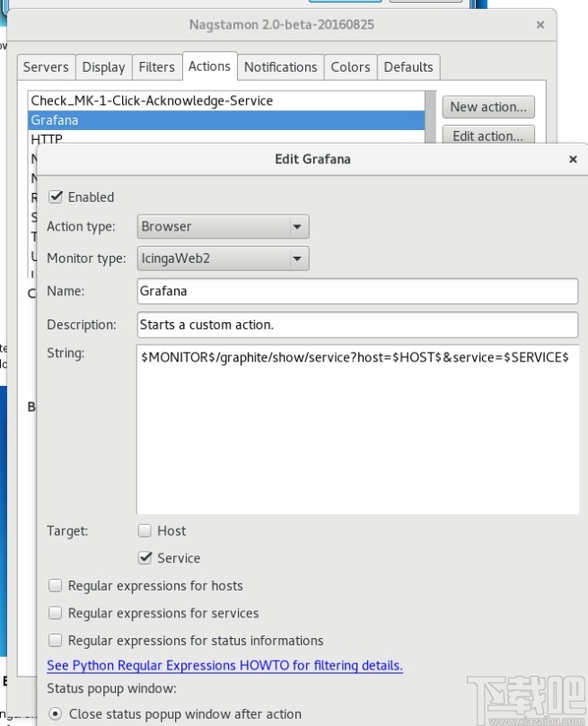Open the Action type dropdown showing Browser
The image size is (588, 726).
click(224, 226)
